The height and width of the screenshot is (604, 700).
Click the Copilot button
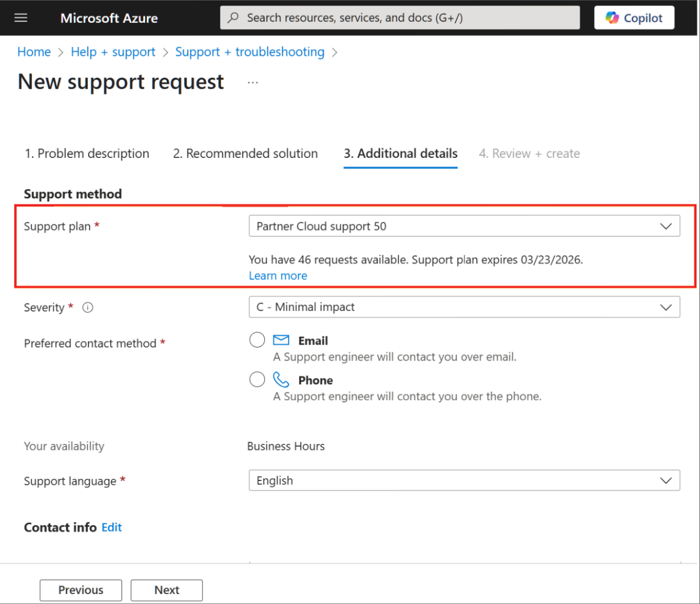(x=634, y=18)
